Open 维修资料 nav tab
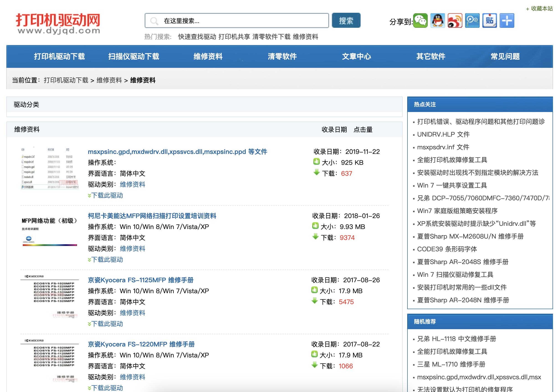Screen dimensions: 558x392 tap(208, 56)
